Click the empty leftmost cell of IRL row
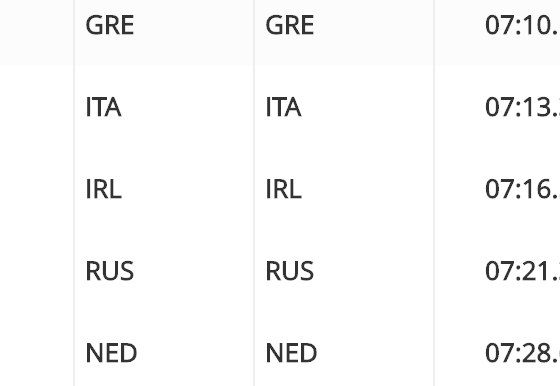 coord(37,189)
